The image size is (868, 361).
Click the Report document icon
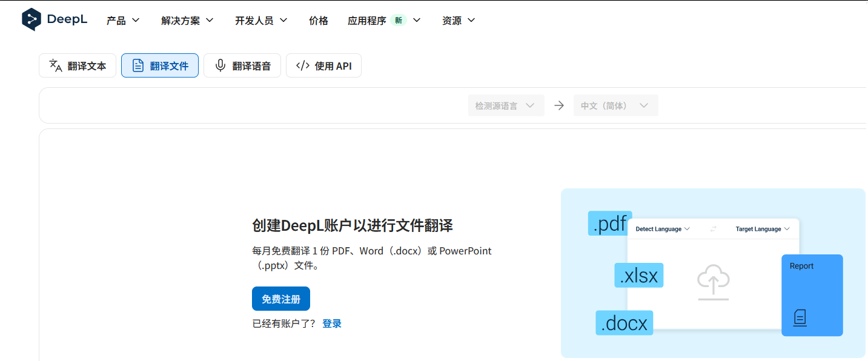pyautogui.click(x=800, y=317)
